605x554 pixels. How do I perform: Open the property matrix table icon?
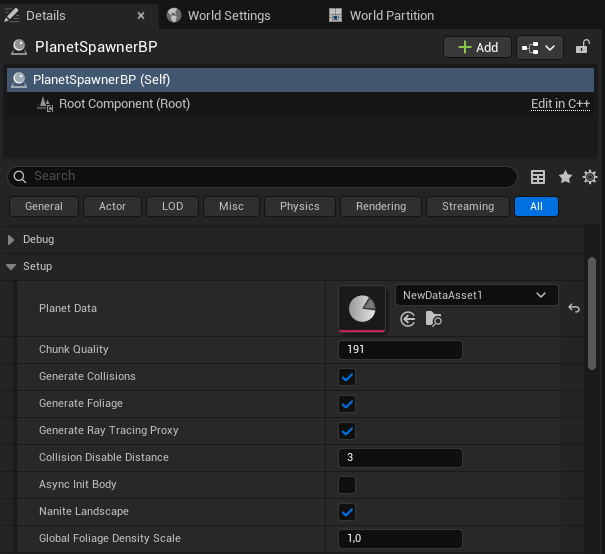point(538,177)
